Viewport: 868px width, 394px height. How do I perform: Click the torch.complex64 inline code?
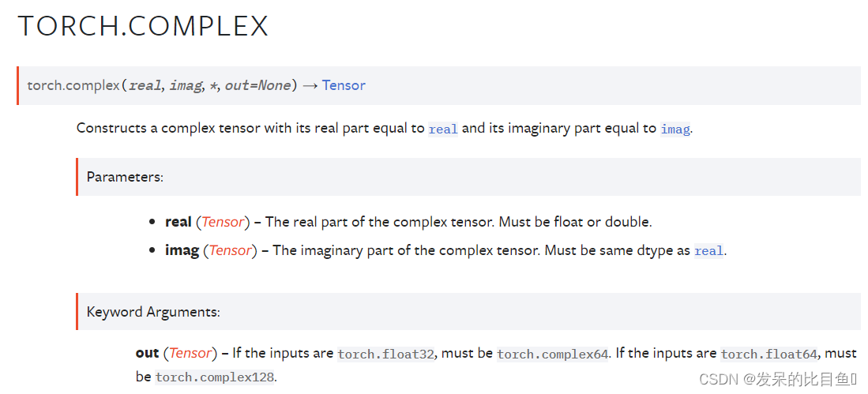(x=552, y=354)
